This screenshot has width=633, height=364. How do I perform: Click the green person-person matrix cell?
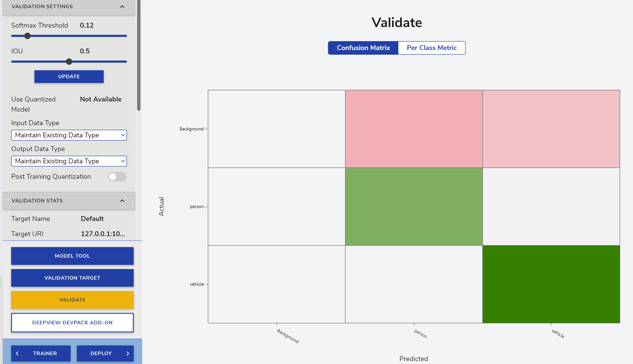[x=414, y=207]
